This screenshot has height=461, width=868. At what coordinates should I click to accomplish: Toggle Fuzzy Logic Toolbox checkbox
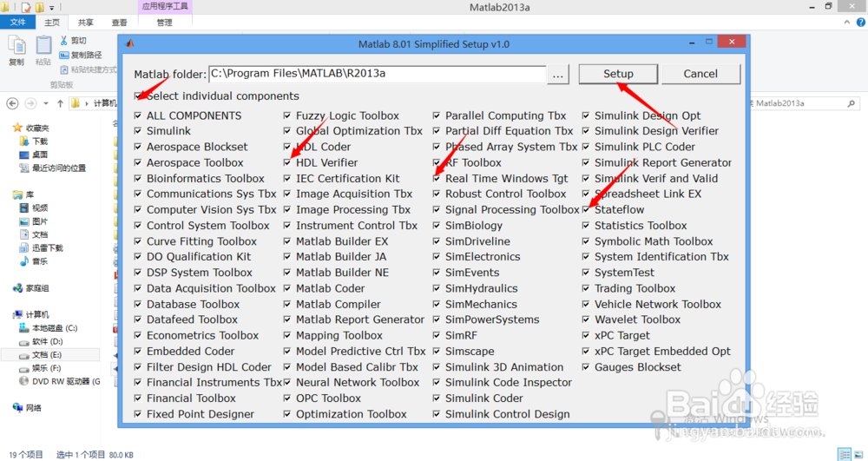click(286, 115)
